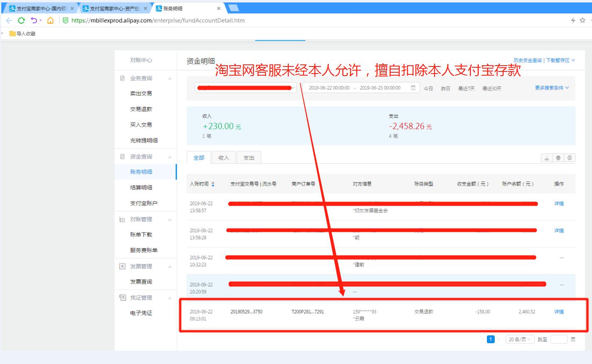Select the 支出 tab
592x364 pixels.
click(x=249, y=158)
